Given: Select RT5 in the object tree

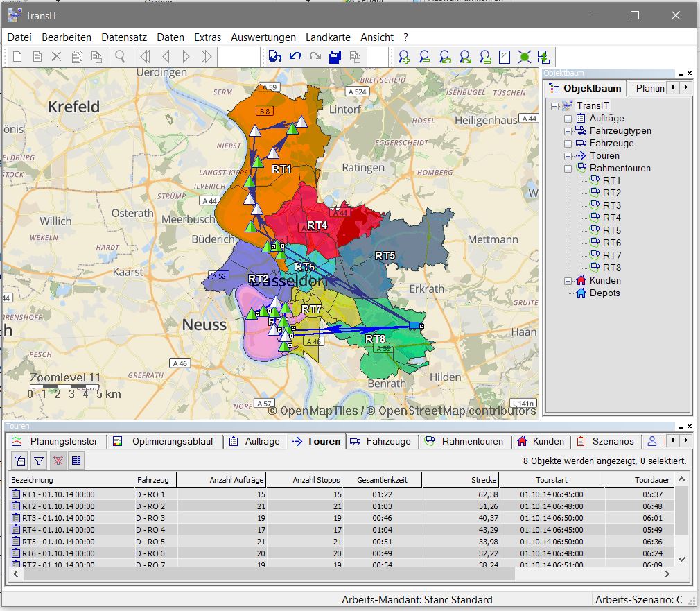Looking at the screenshot, I should point(611,231).
